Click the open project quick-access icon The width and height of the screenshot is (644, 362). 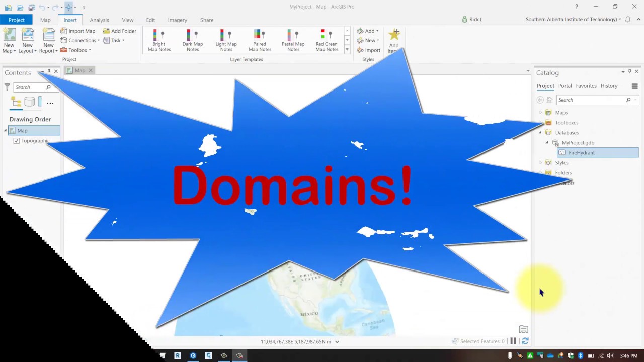[x=20, y=7]
